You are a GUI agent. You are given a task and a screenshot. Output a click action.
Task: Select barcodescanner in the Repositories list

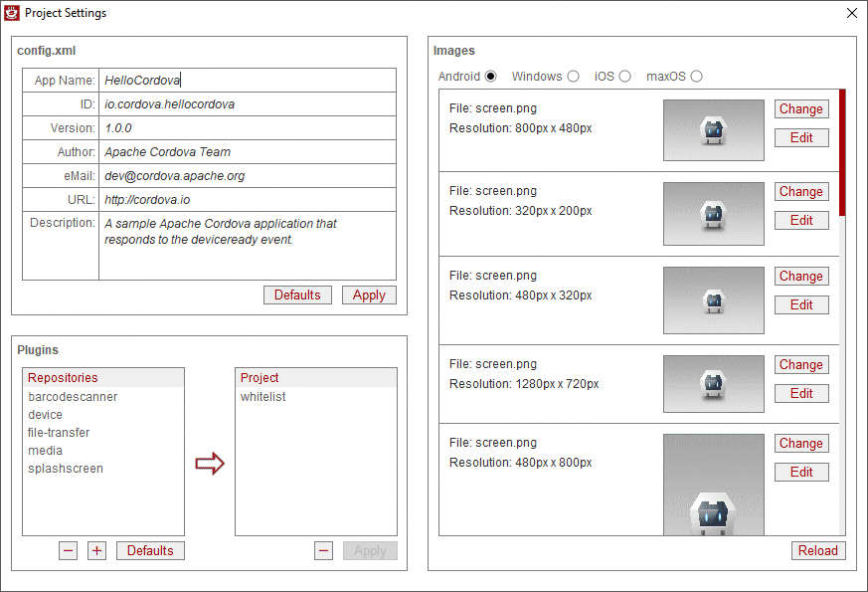(73, 397)
